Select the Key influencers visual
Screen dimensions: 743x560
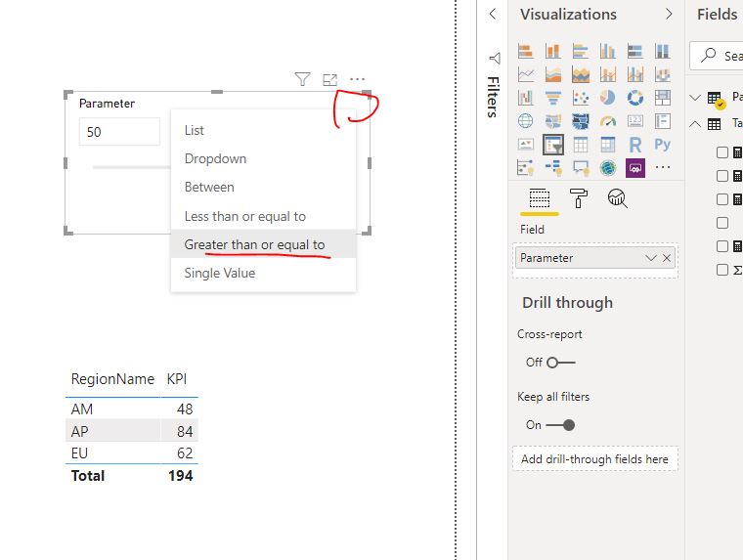point(526,167)
